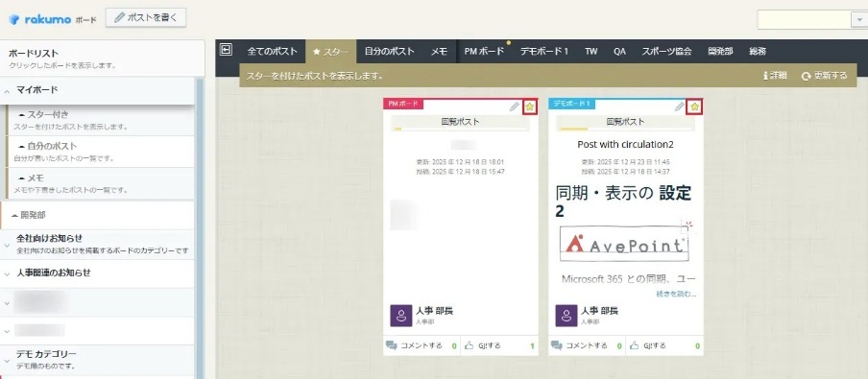Switch to デモボード 1 tab
Viewport: 868px width, 379px height.
[543, 51]
